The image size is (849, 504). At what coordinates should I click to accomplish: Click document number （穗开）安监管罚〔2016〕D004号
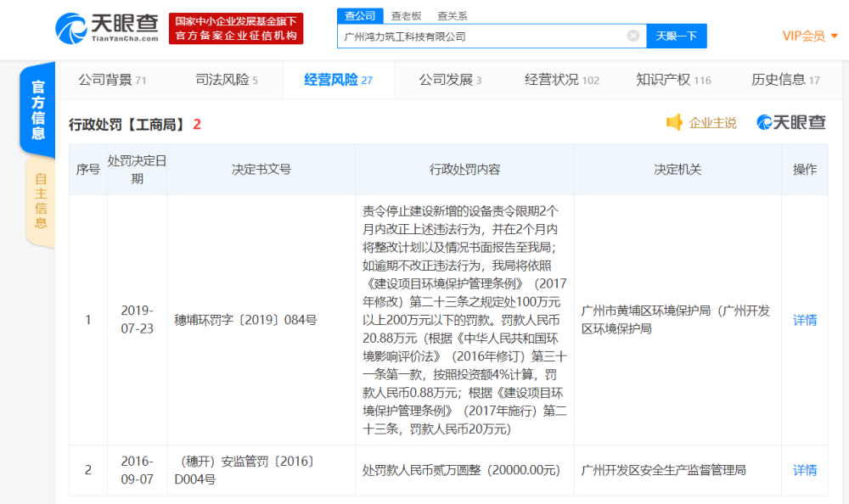245,470
